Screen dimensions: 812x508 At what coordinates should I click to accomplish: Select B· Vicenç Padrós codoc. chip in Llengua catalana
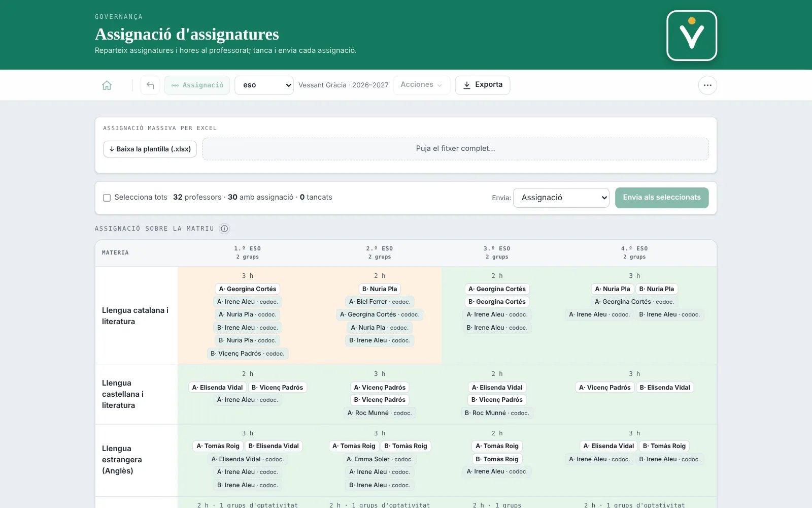coord(248,354)
